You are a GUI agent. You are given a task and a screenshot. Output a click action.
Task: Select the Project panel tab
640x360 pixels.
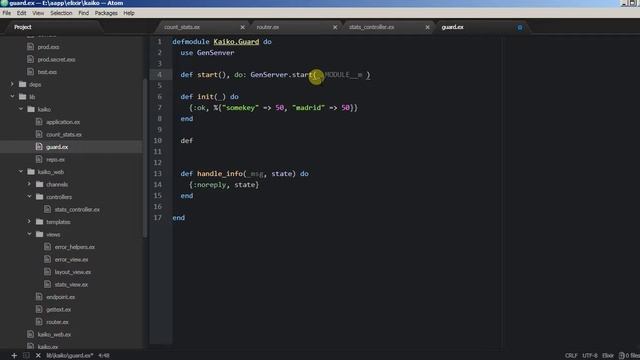[x=23, y=27]
